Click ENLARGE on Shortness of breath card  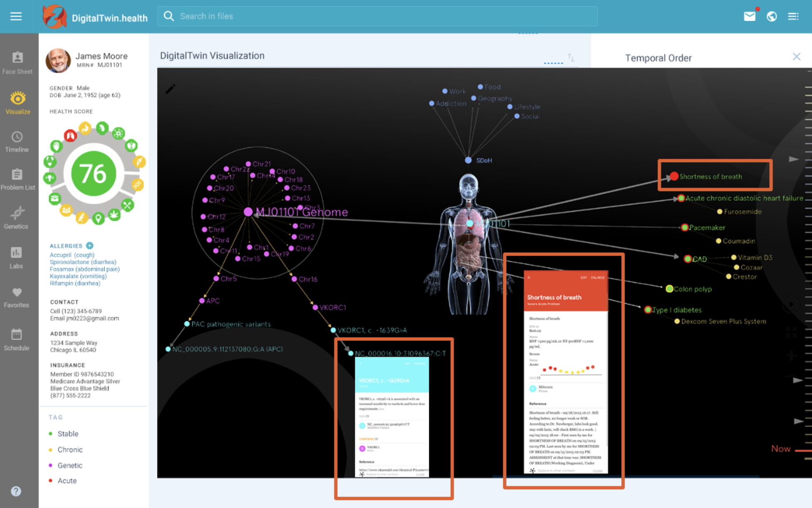[x=598, y=277]
